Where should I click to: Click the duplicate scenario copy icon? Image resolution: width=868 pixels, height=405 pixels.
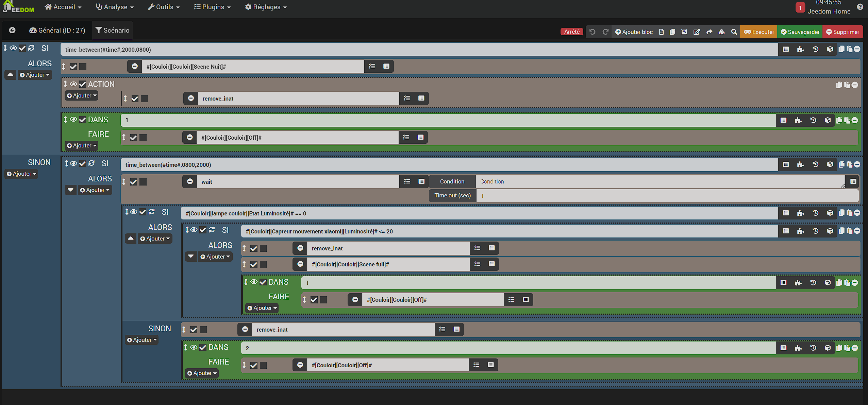pos(672,32)
